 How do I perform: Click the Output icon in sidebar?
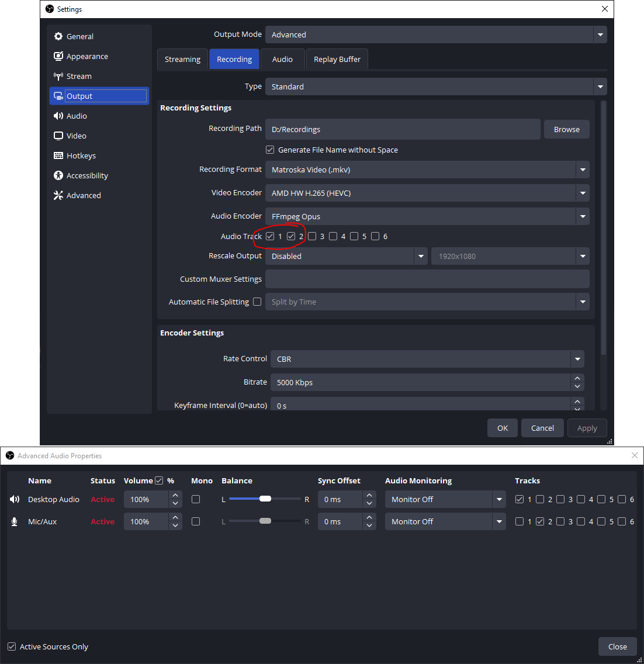(x=58, y=96)
